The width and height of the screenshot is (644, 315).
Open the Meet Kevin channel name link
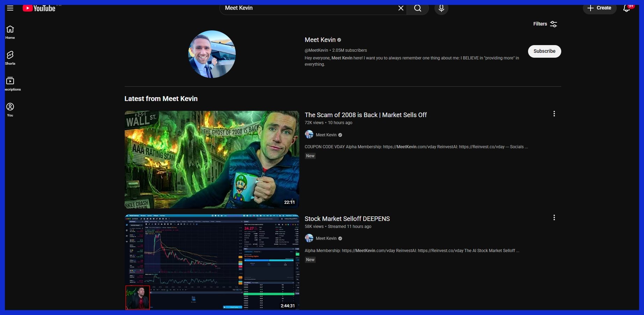click(x=320, y=40)
